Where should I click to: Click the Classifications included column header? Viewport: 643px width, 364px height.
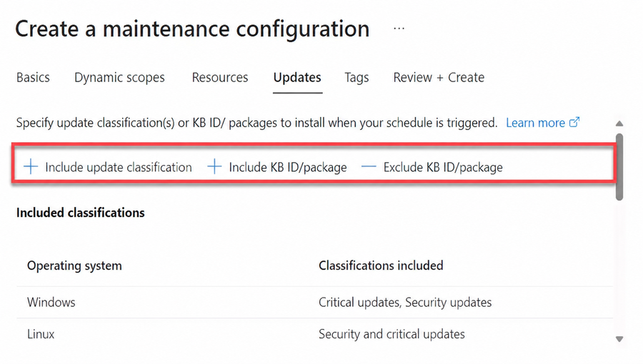point(381,266)
